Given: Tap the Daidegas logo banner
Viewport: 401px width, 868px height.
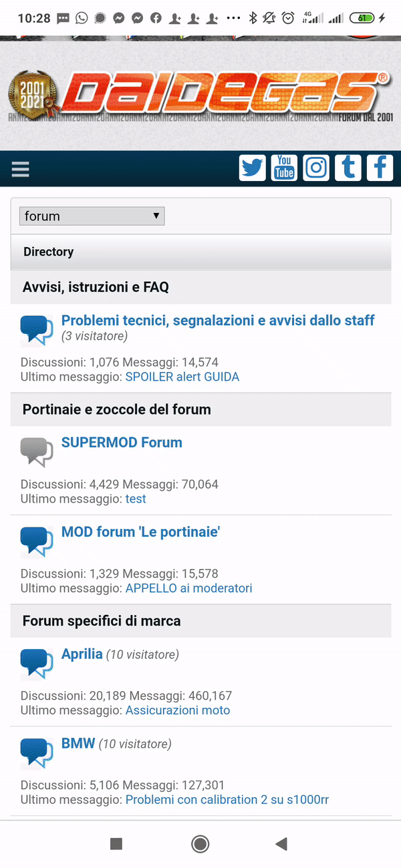Looking at the screenshot, I should point(200,95).
